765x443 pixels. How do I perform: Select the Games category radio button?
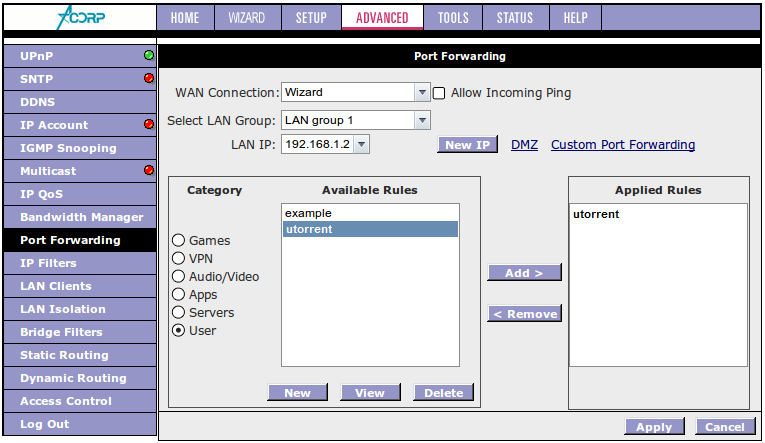tap(179, 240)
